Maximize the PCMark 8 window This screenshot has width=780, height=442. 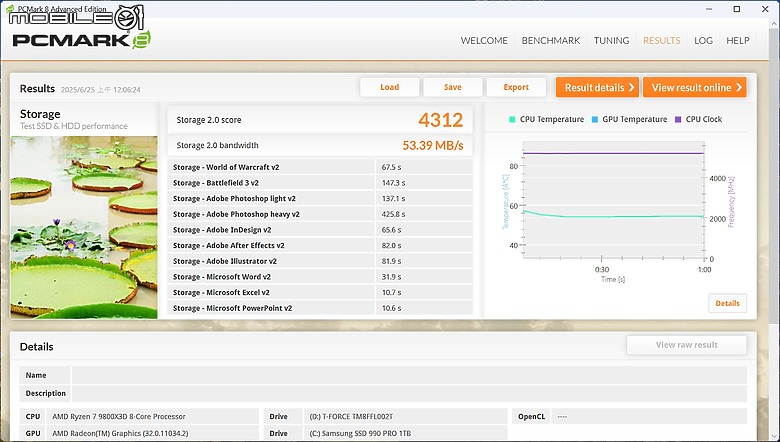[x=737, y=9]
